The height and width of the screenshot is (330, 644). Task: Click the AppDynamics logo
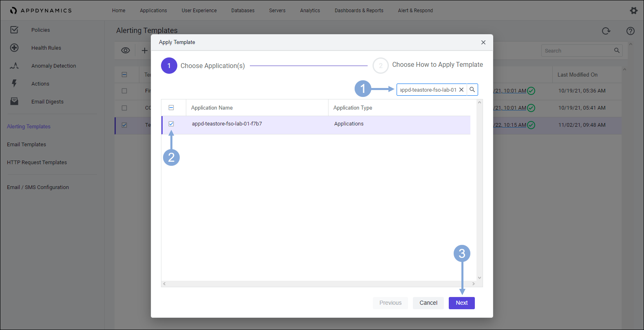coord(41,11)
